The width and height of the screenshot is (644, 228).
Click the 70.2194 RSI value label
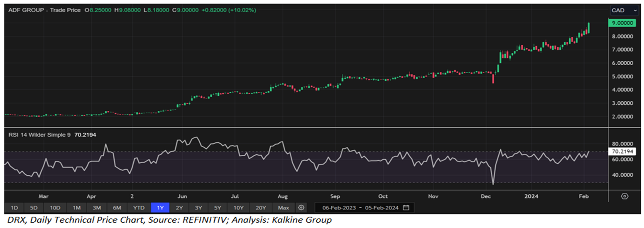click(622, 151)
